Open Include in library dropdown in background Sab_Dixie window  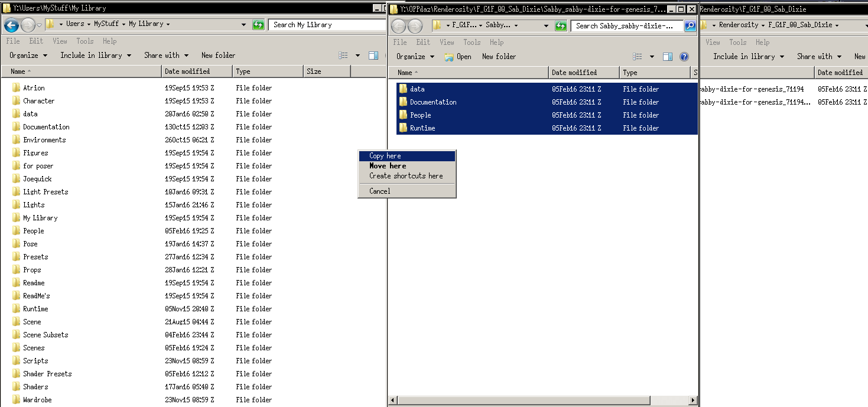pos(749,57)
